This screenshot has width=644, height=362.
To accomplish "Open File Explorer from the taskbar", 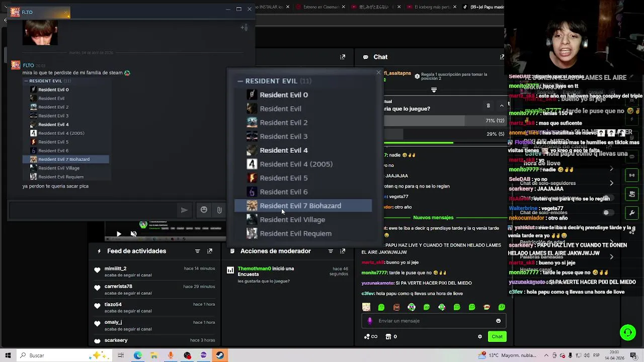I will click(154, 355).
